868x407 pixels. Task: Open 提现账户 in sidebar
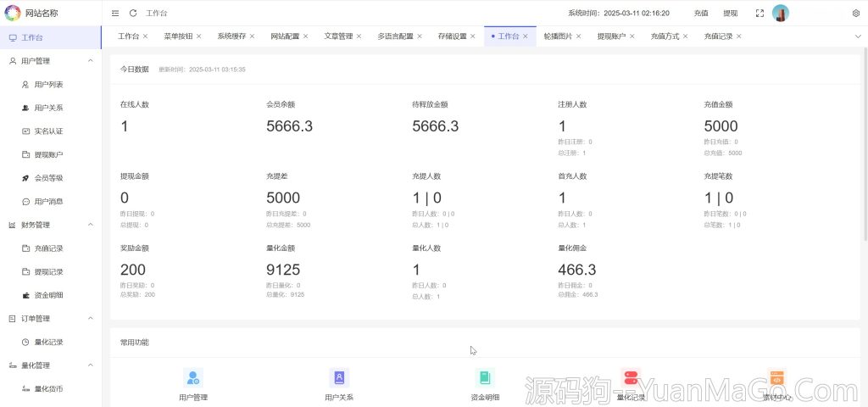pos(51,154)
